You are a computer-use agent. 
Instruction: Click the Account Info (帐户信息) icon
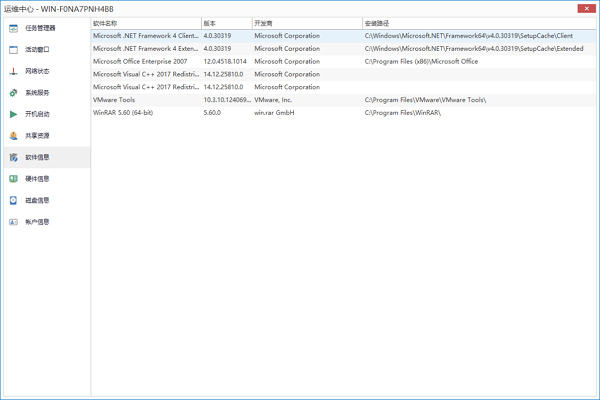pos(13,222)
